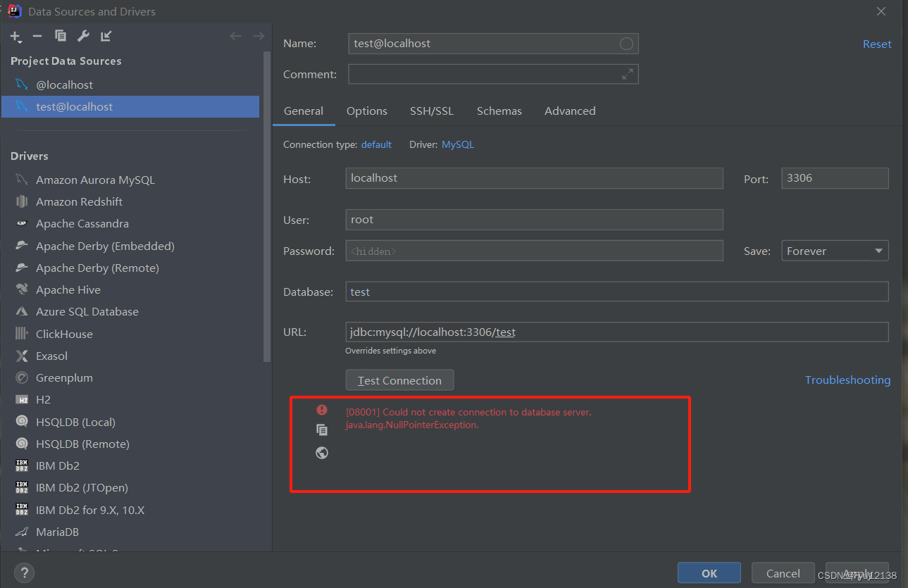Click the Port field showing 3306
The image size is (908, 588).
835,178
